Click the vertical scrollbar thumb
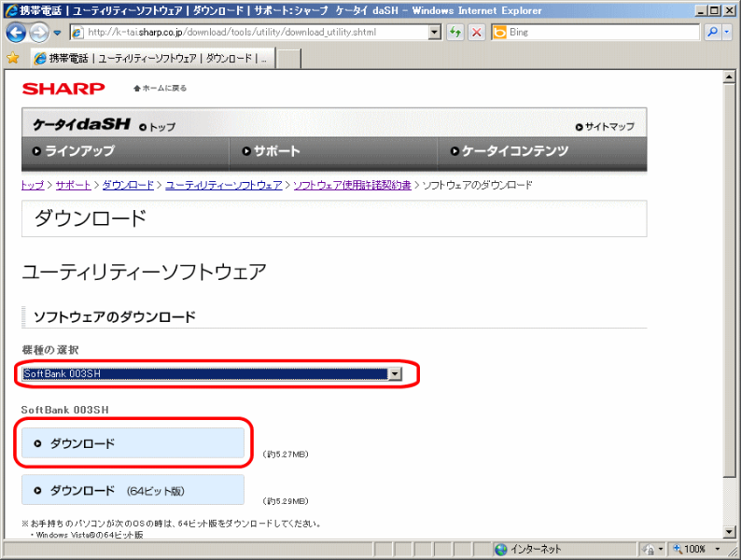The width and height of the screenshot is (741, 560). pos(729,281)
